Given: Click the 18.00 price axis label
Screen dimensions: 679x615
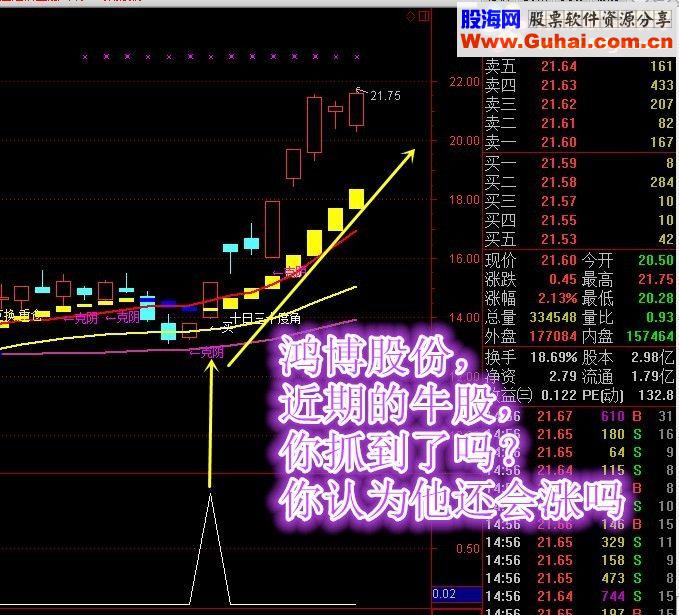Looking at the screenshot, I should [464, 200].
